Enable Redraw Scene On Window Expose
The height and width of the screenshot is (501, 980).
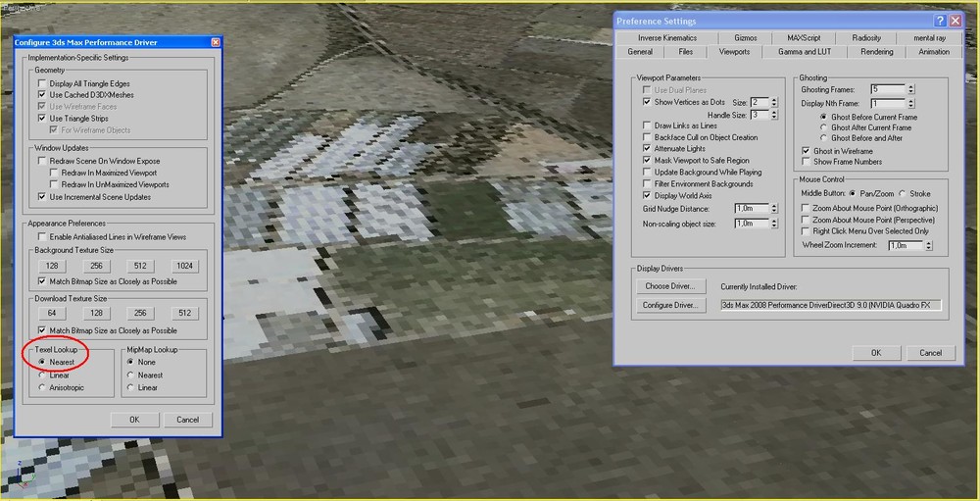click(42, 161)
